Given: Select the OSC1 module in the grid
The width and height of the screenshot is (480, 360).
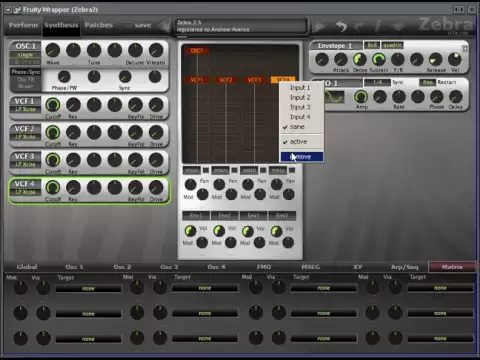Looking at the screenshot, I should click(x=197, y=51).
